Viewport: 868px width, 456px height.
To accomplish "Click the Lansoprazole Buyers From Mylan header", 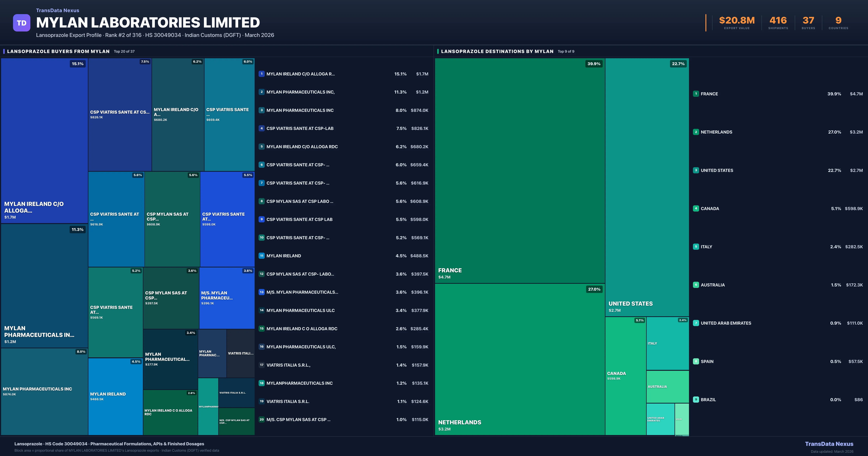I will coord(58,51).
